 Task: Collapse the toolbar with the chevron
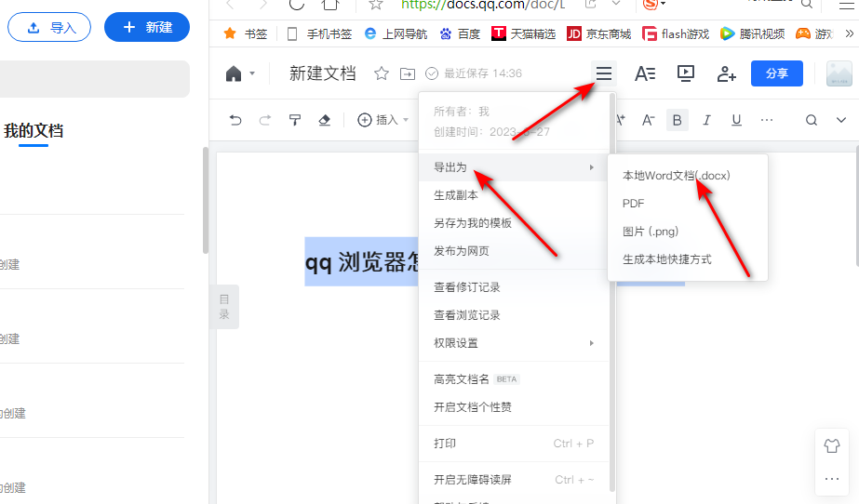(841, 120)
